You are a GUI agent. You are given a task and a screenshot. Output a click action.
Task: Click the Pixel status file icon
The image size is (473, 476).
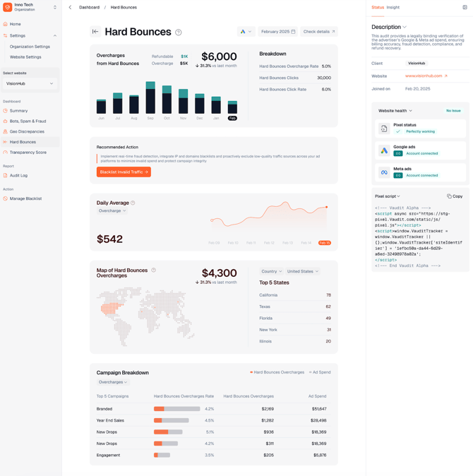point(384,129)
